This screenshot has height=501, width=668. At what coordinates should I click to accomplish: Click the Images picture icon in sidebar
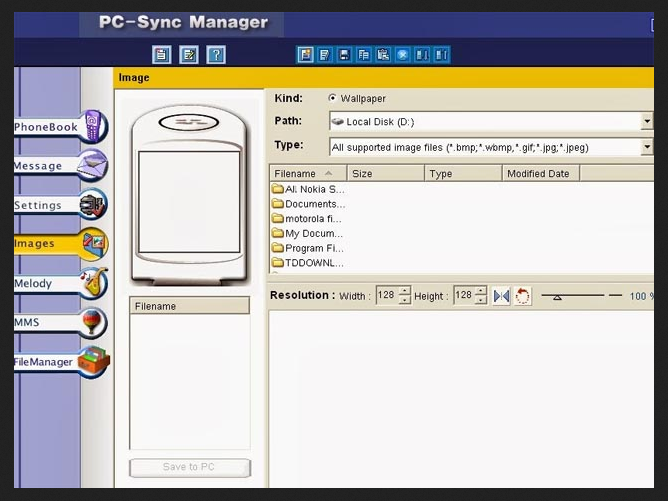tap(94, 243)
